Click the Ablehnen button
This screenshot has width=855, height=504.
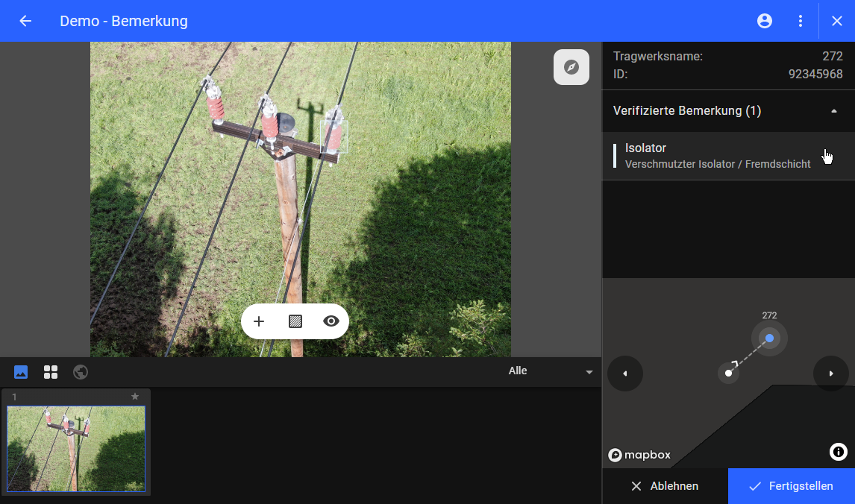point(665,486)
